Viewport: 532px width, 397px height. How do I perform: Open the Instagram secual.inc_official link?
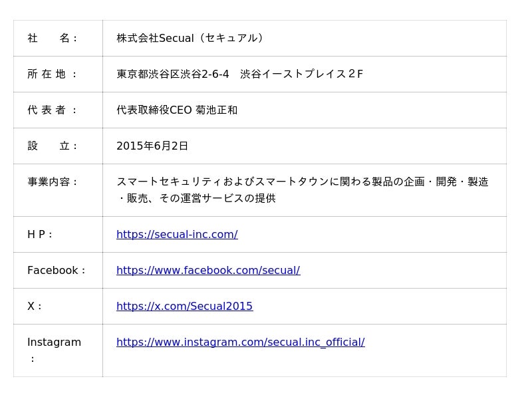(x=240, y=342)
